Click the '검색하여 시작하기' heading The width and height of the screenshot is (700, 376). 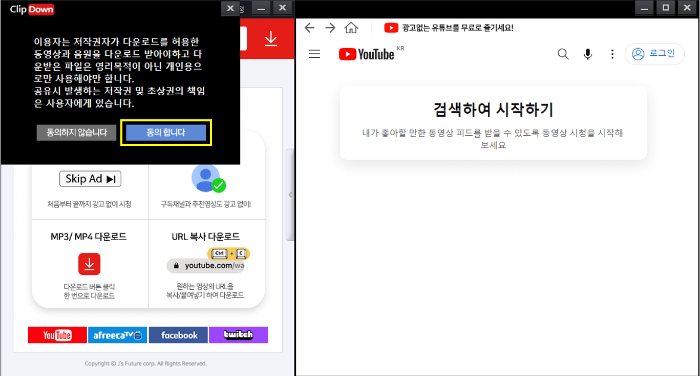click(x=493, y=110)
